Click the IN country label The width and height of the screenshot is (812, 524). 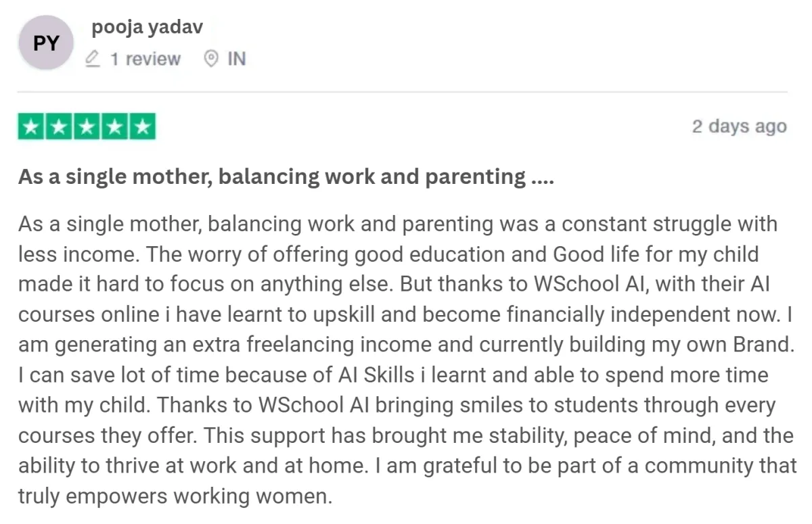(236, 59)
